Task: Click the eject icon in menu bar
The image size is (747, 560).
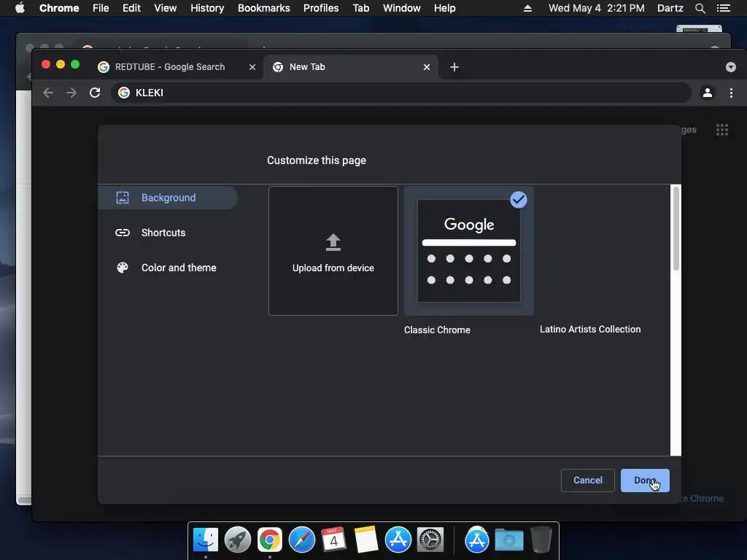Action: 527,8
